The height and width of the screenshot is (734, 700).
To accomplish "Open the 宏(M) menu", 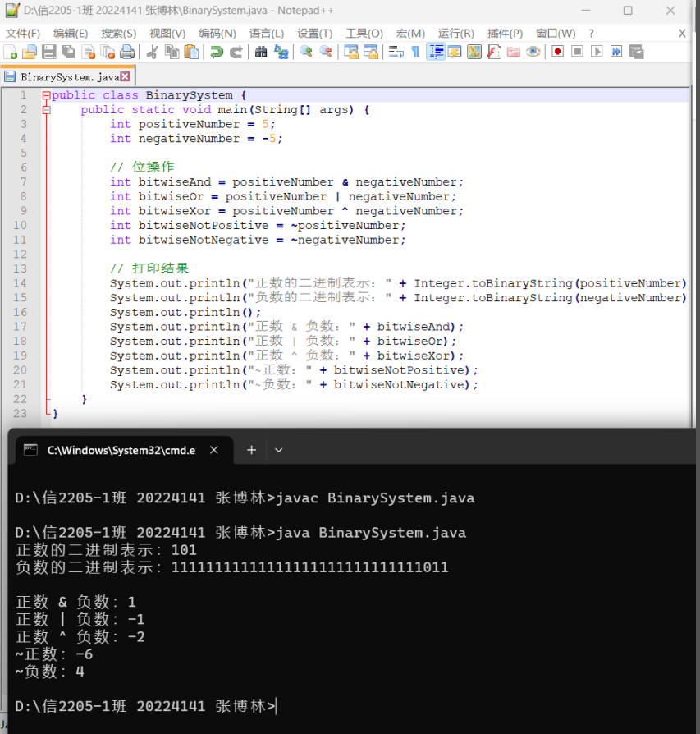I will 410,34.
